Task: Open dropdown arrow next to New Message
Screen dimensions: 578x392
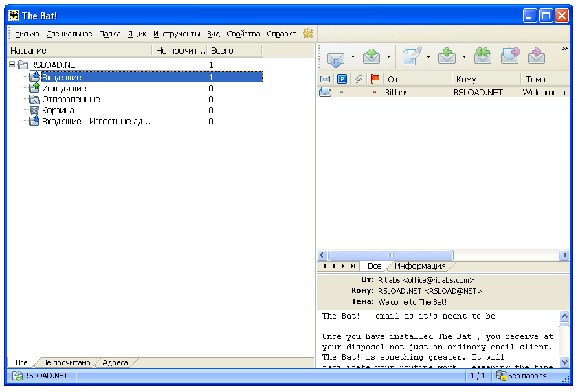Action: point(429,57)
